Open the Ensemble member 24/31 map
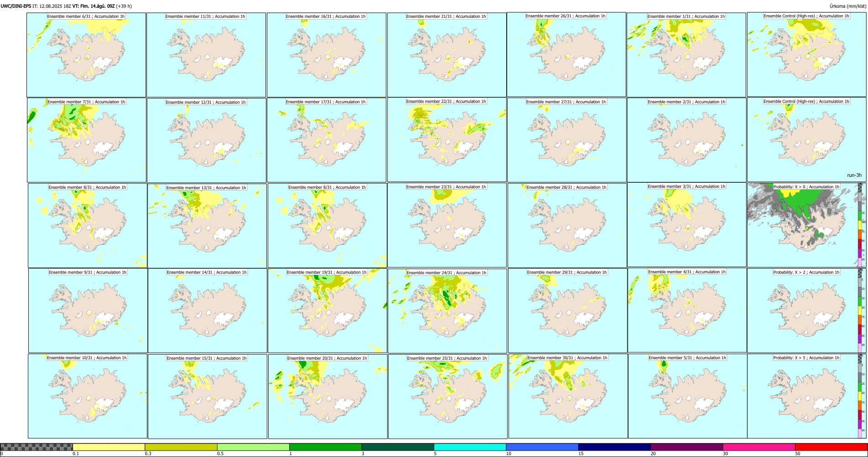This screenshot has width=868, height=457. point(447,311)
